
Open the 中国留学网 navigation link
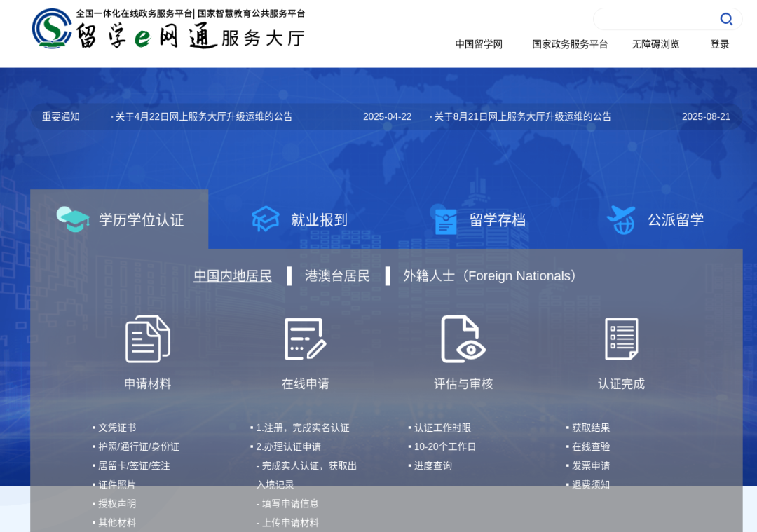(x=479, y=44)
